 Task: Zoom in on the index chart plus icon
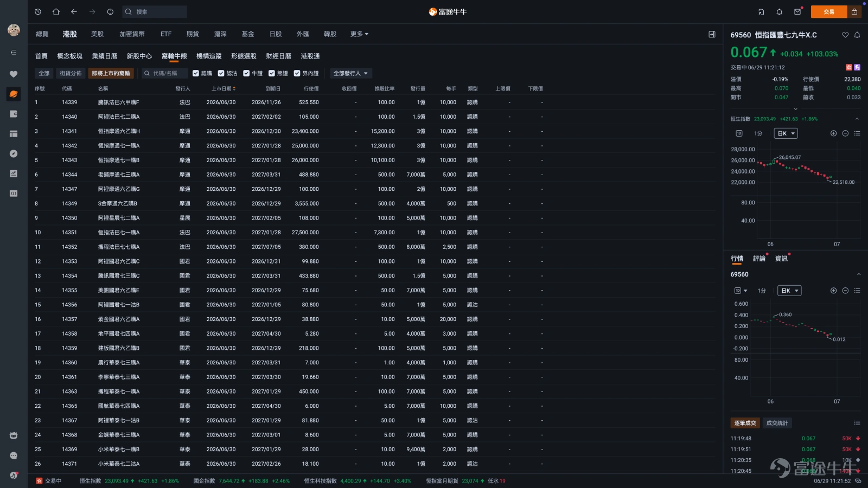(x=833, y=133)
